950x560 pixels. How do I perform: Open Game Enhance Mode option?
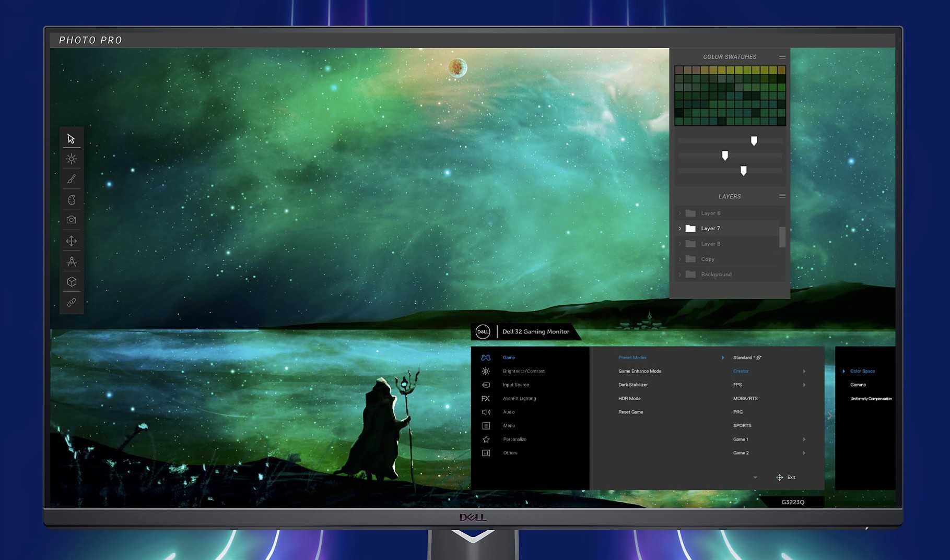[x=639, y=371]
